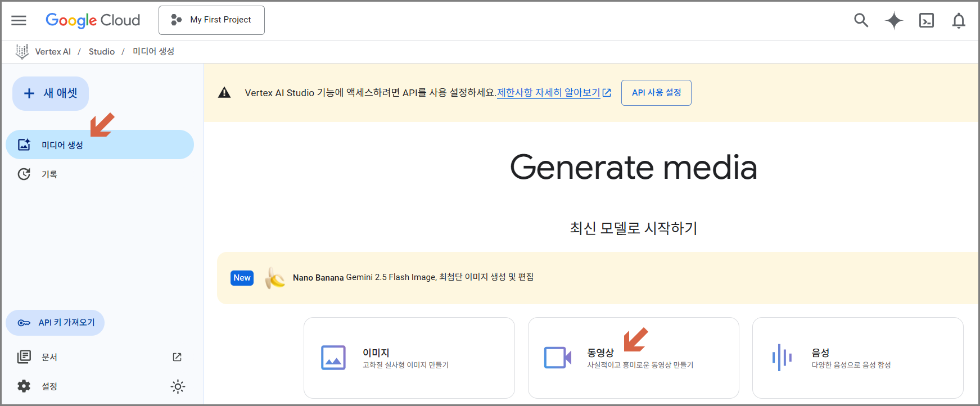Open the hamburger navigation menu
This screenshot has width=980, height=406.
(x=19, y=20)
